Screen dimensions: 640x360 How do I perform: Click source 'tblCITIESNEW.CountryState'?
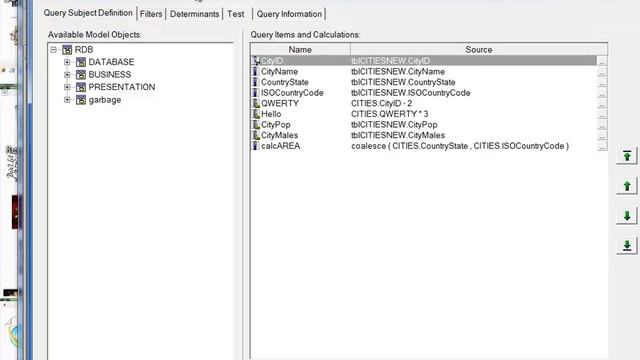tap(403, 82)
